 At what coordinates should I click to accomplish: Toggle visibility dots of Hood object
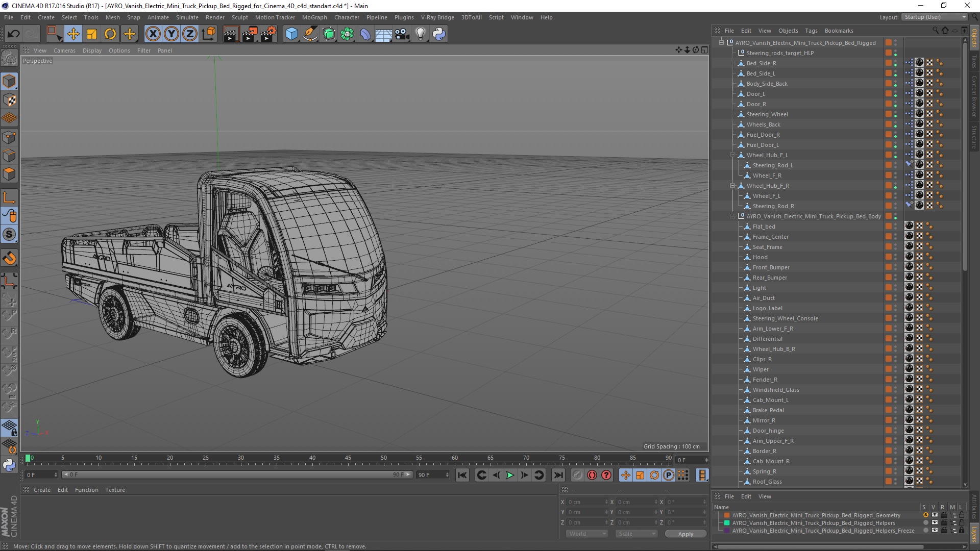(x=895, y=257)
